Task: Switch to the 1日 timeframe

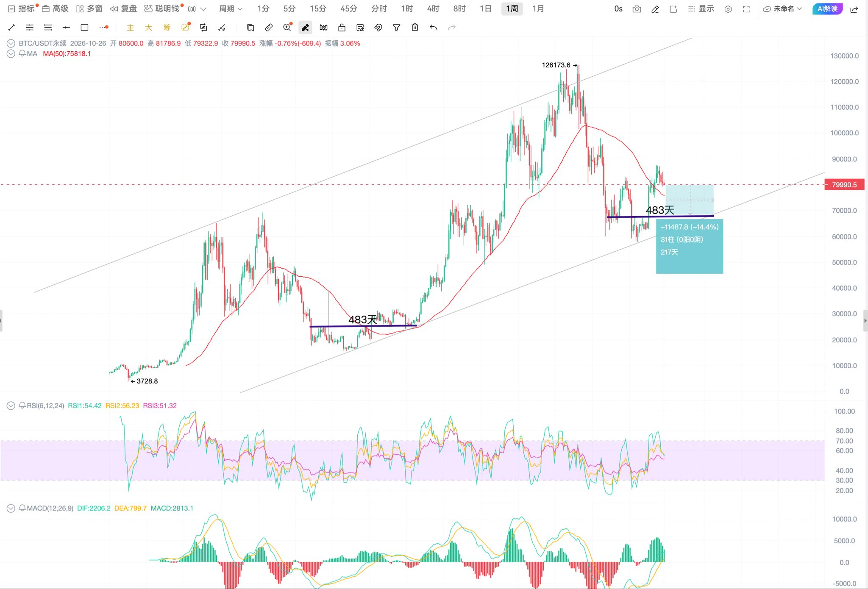Action: tap(486, 8)
